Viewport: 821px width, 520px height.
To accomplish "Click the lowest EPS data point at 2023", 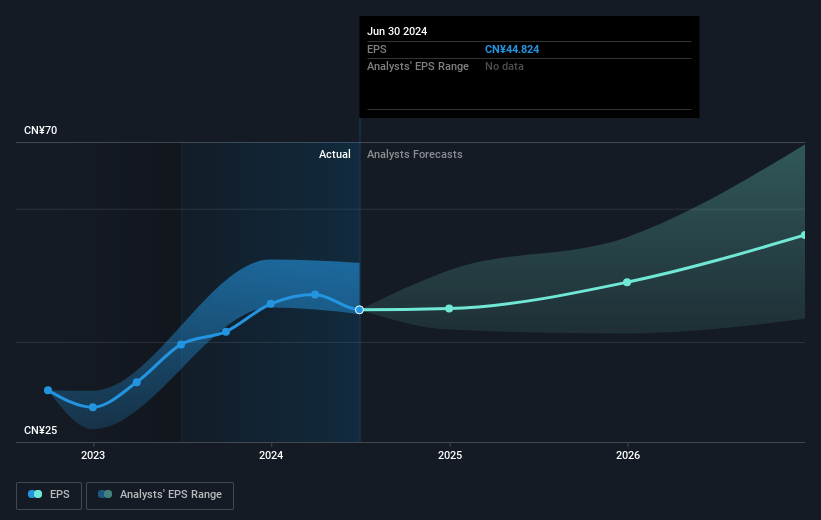I will 93,407.
